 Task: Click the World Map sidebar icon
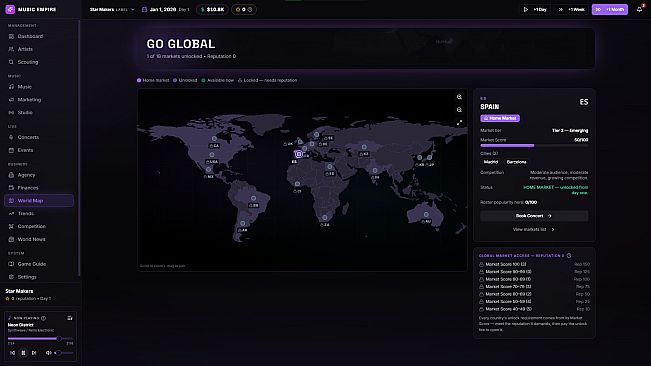tap(11, 200)
